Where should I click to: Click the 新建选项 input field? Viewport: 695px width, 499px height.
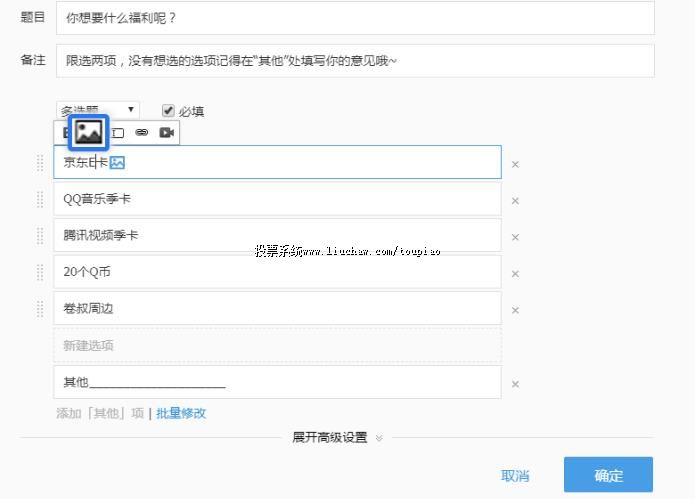277,346
